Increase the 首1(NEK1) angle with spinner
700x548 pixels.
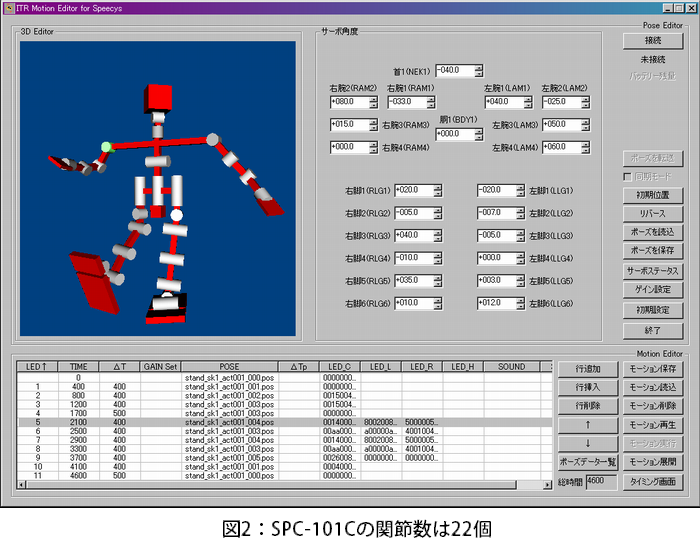(x=478, y=66)
